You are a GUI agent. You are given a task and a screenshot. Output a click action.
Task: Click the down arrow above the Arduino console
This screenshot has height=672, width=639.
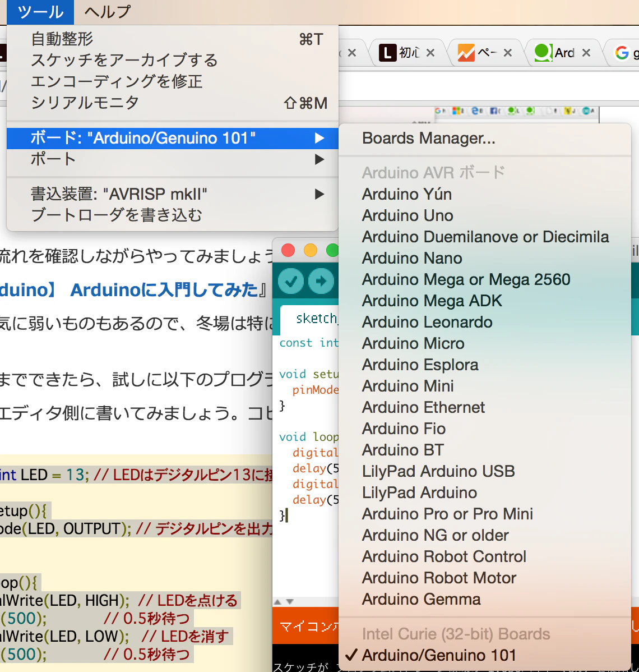290,602
